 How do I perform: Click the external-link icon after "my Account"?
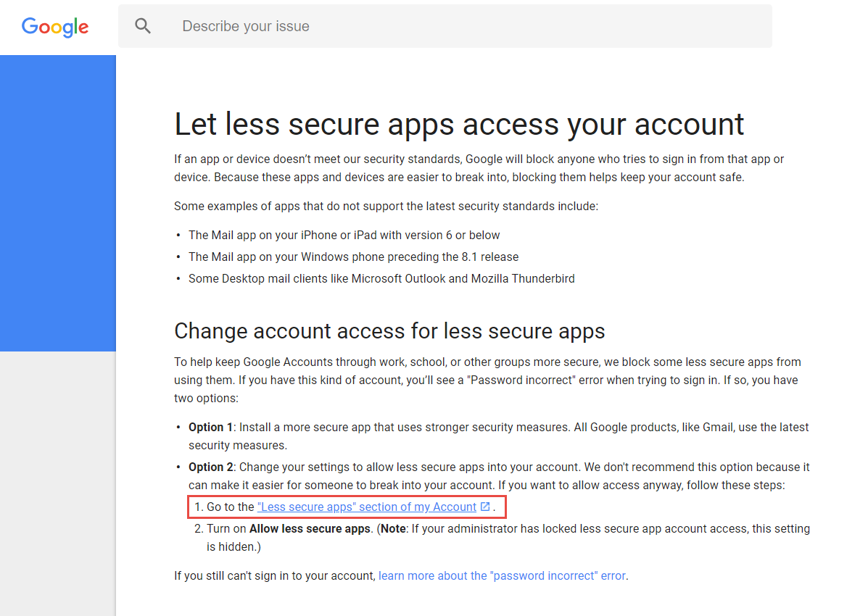coord(485,507)
